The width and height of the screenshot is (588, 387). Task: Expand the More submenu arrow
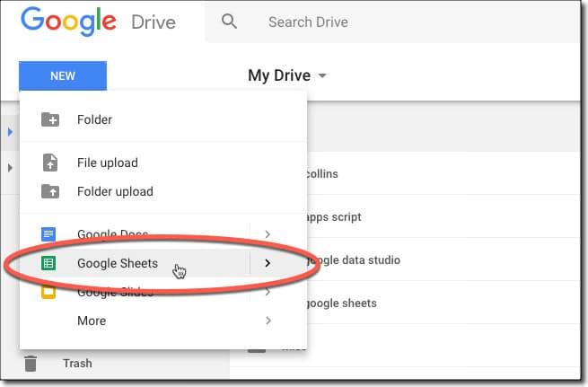coord(268,321)
